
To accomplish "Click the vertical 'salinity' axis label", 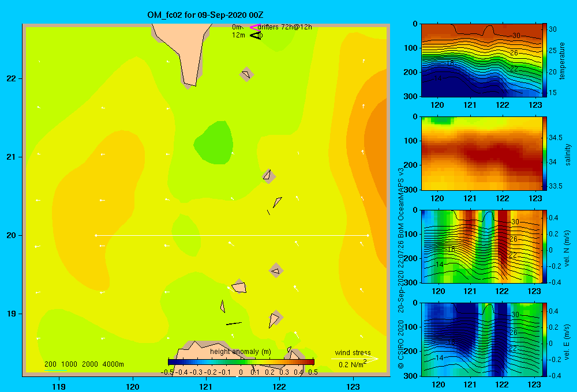I will click(568, 154).
